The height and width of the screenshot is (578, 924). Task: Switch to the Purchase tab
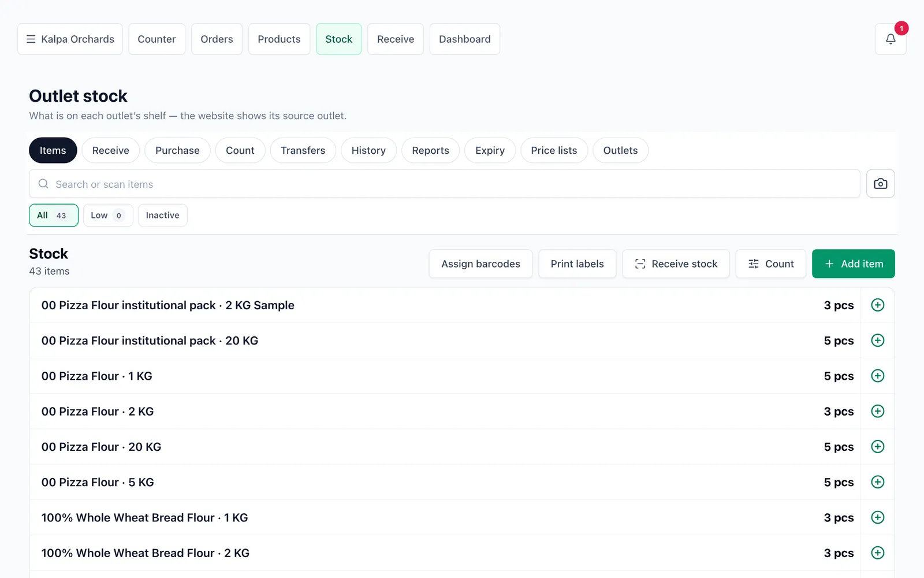coord(177,150)
